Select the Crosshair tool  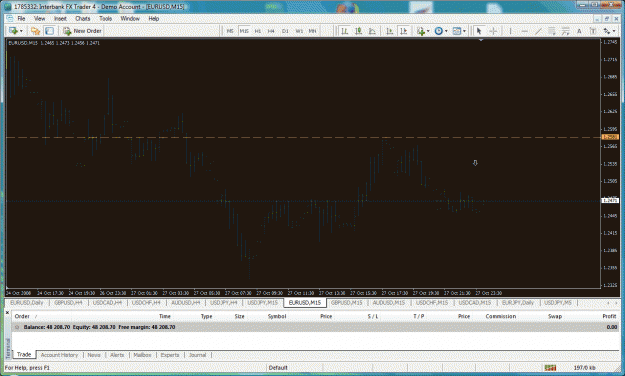(493, 31)
